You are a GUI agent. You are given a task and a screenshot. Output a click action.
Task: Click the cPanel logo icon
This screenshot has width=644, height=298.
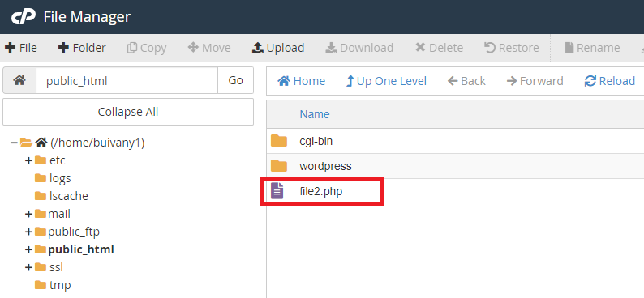pos(24,17)
